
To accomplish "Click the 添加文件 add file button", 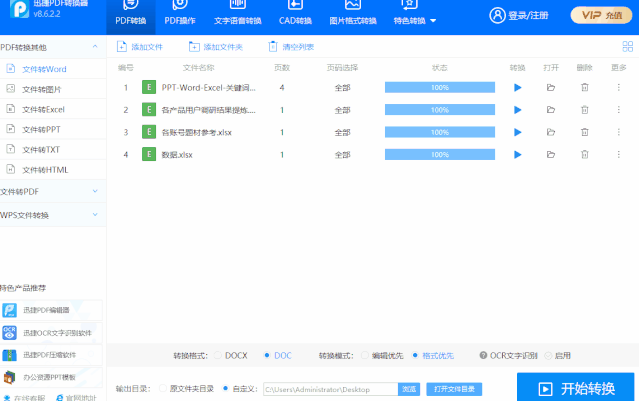I will coord(139,47).
